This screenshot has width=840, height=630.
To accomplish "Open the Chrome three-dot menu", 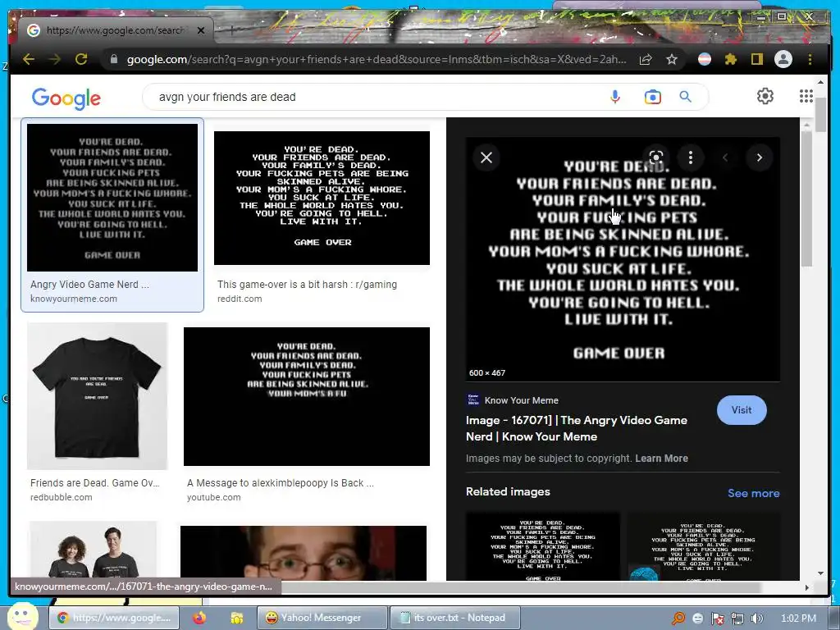I will pos(810,59).
